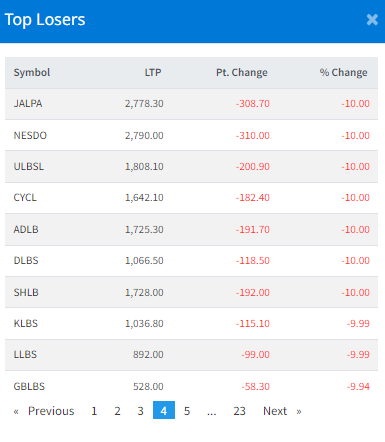Screen dimensions: 385x442
Task: Select the KLBS symbol row
Action: click(191, 323)
